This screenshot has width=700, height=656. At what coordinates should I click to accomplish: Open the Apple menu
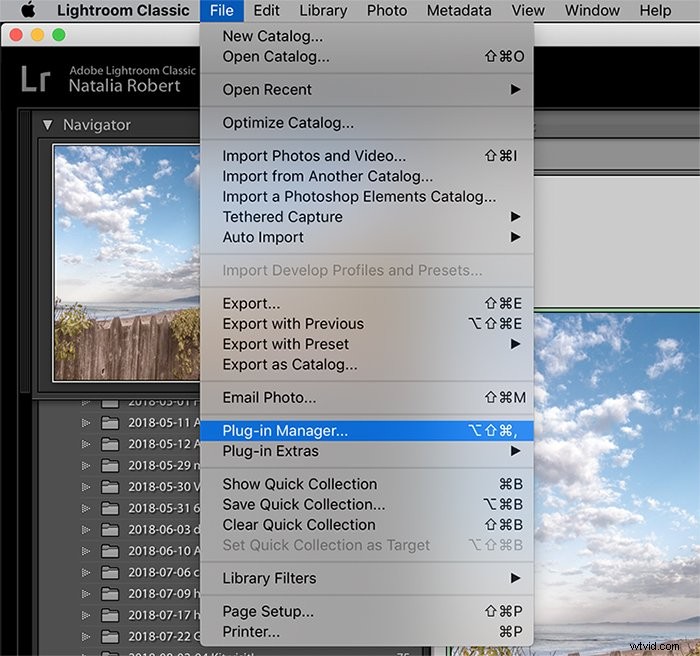tap(29, 10)
